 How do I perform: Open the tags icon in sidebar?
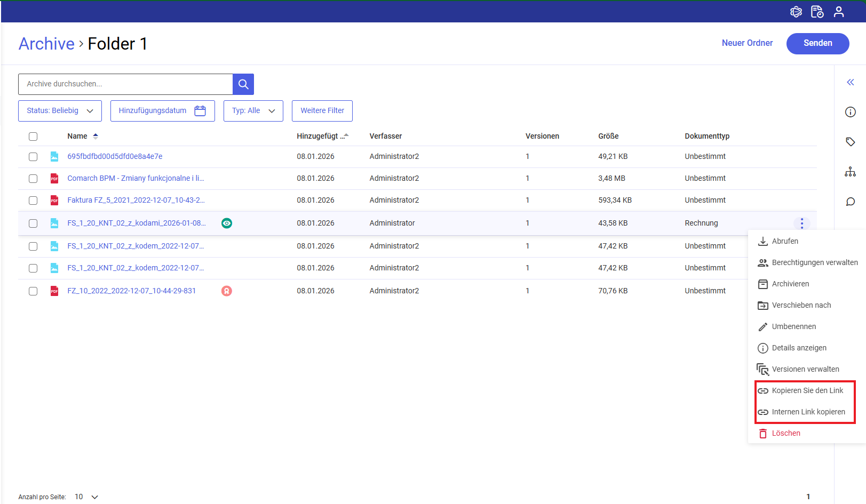[x=850, y=142]
